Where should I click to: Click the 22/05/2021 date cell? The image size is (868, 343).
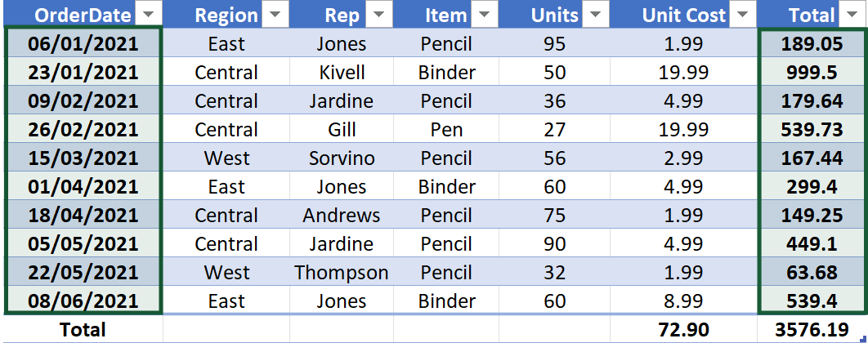coord(83,272)
